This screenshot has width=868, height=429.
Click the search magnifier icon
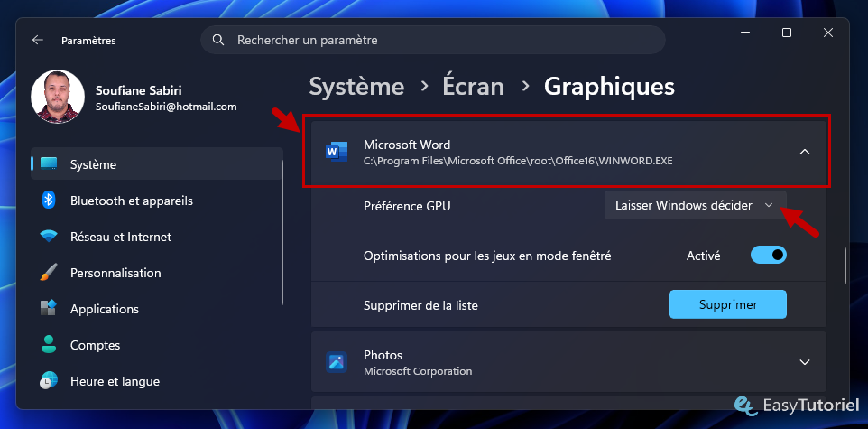tap(218, 40)
